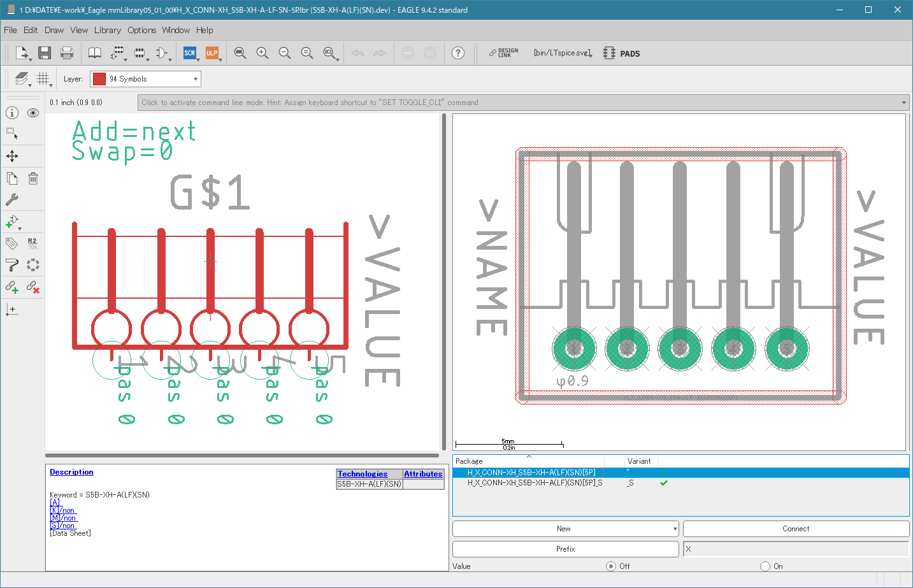Toggle the Show eye tool
This screenshot has height=588, width=913.
point(33,113)
